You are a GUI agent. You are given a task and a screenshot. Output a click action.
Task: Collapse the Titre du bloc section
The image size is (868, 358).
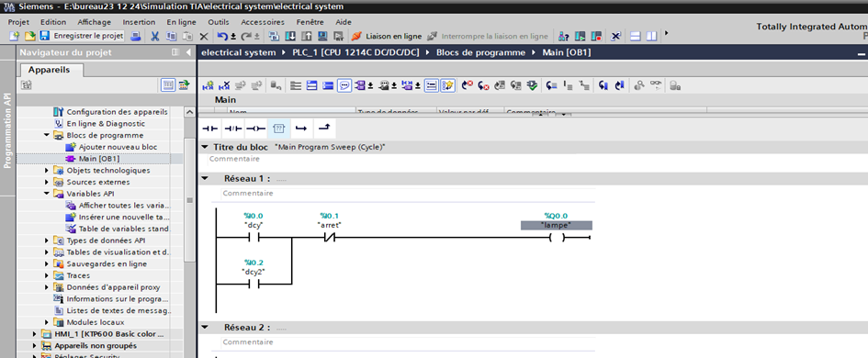(x=205, y=147)
